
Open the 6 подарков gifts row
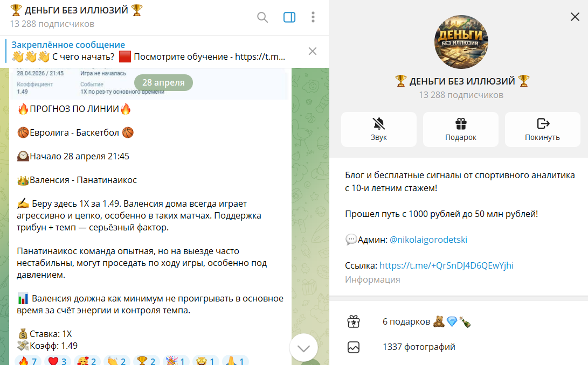pos(459,321)
